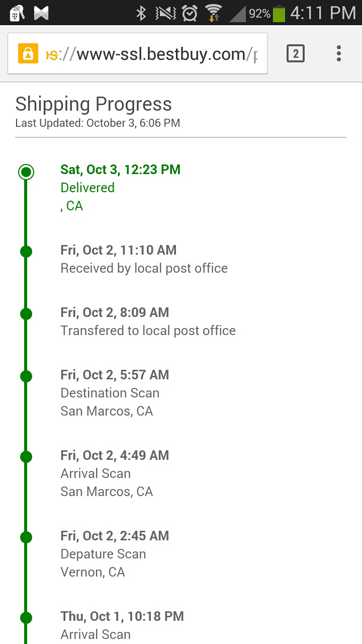The height and width of the screenshot is (644, 362).
Task: Tap the Bluetooth status bar icon
Action: click(x=141, y=13)
